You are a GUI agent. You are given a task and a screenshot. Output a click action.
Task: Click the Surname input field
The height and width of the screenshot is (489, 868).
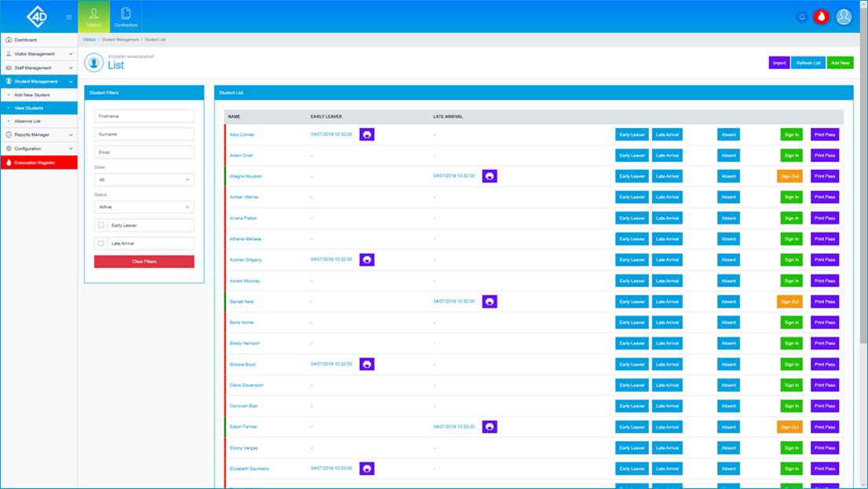(144, 134)
